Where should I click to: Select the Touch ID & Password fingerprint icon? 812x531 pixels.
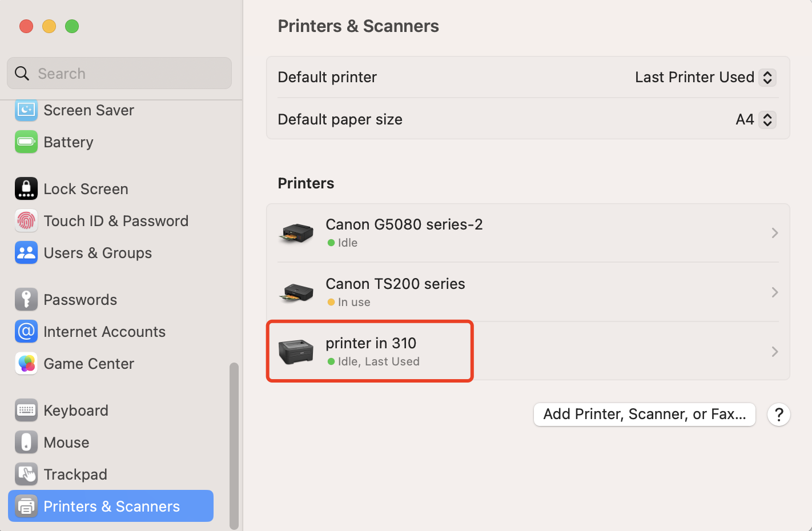(x=26, y=220)
